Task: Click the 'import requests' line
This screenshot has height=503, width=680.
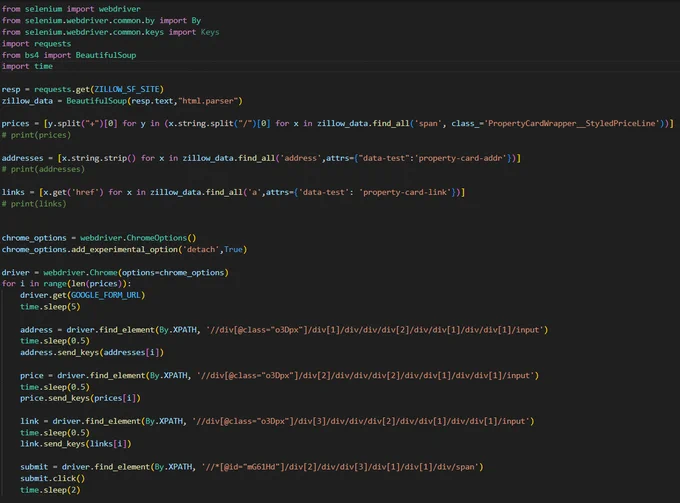Action: pos(36,44)
